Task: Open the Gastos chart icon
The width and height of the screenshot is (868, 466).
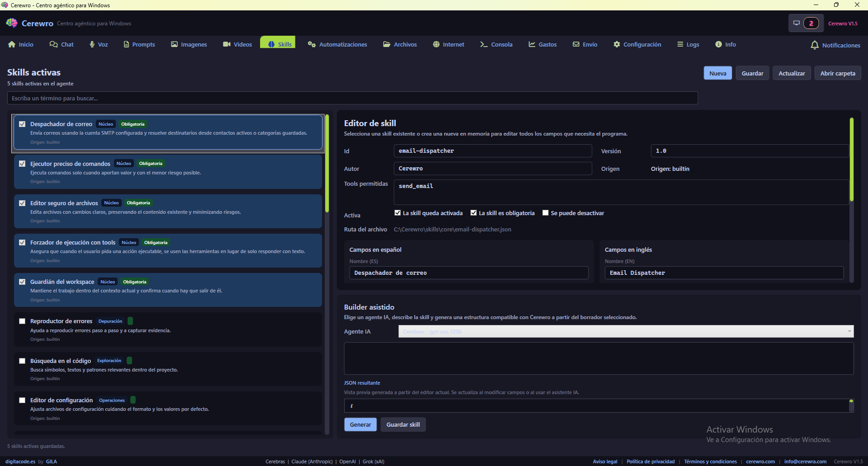Action: [532, 44]
